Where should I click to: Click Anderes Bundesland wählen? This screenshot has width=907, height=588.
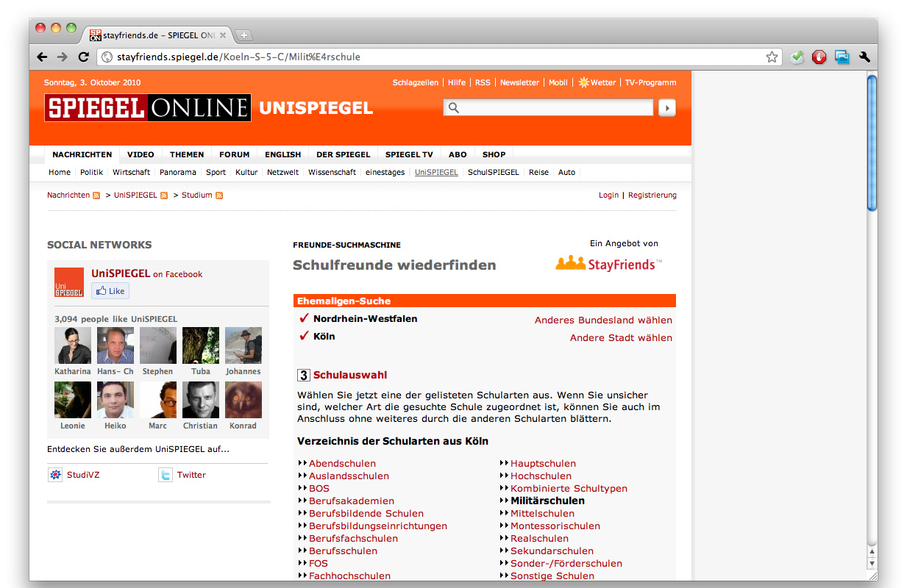(604, 320)
